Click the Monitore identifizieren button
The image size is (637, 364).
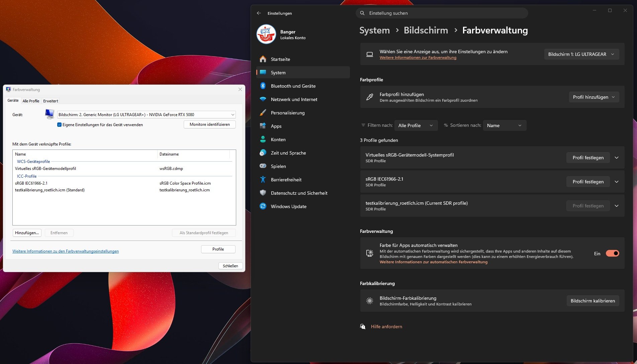210,124
